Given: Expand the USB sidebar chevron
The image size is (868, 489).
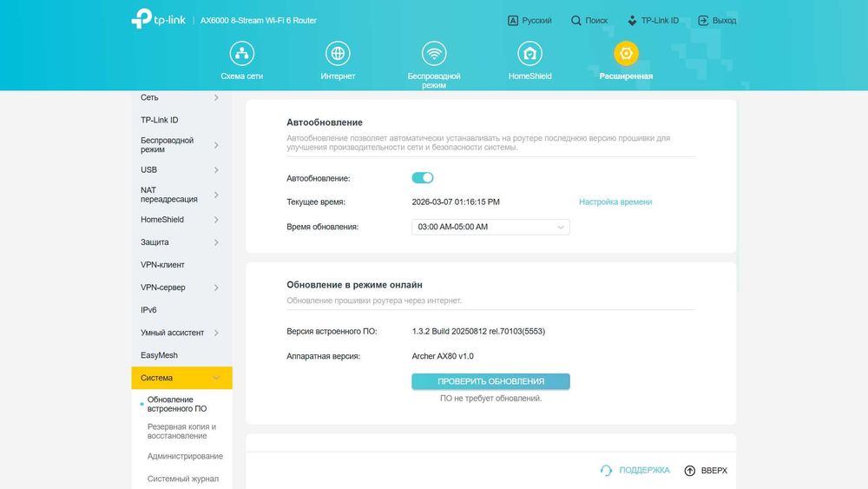Looking at the screenshot, I should [x=216, y=170].
